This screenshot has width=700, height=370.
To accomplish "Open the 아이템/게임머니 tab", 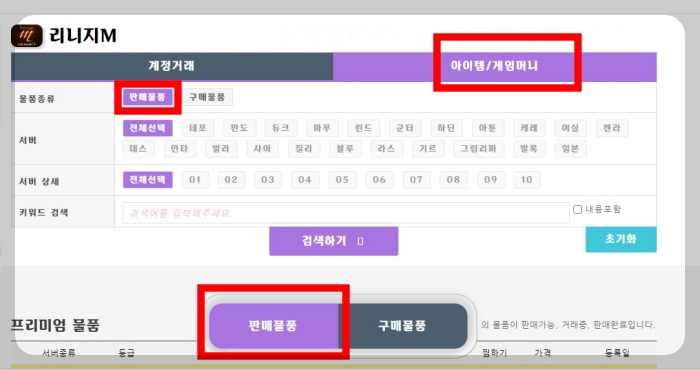I will [x=495, y=66].
